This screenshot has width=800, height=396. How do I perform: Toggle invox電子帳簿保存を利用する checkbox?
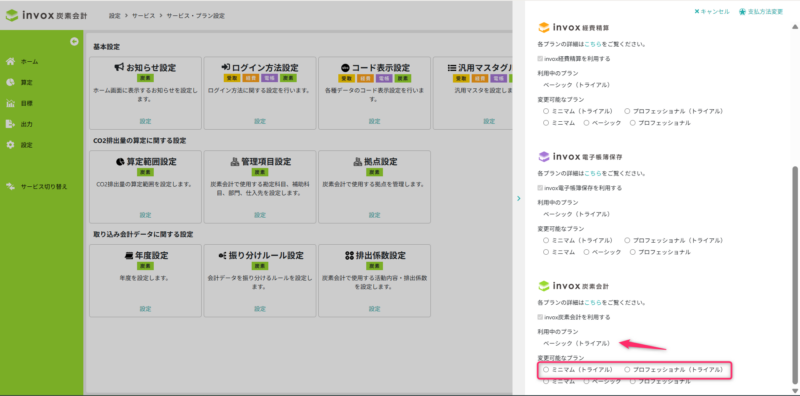[x=540, y=188]
